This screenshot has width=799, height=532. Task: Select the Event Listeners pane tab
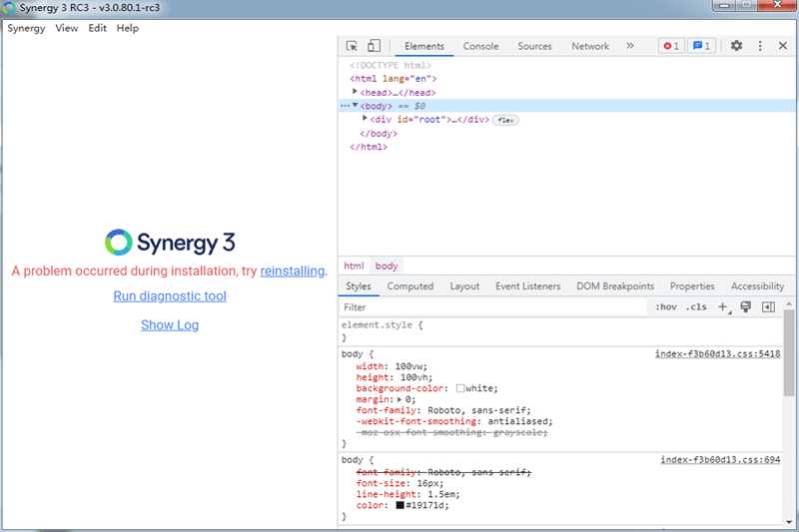[x=528, y=286]
